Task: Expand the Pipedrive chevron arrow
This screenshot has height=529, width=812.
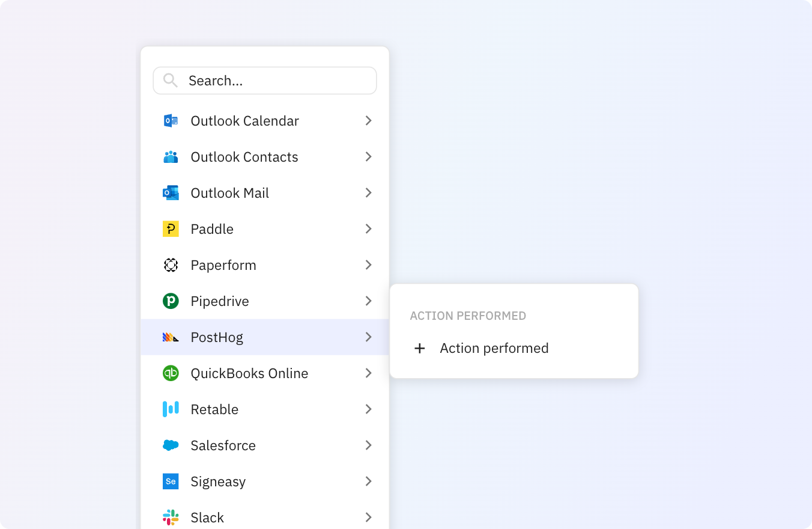Action: coord(369,301)
